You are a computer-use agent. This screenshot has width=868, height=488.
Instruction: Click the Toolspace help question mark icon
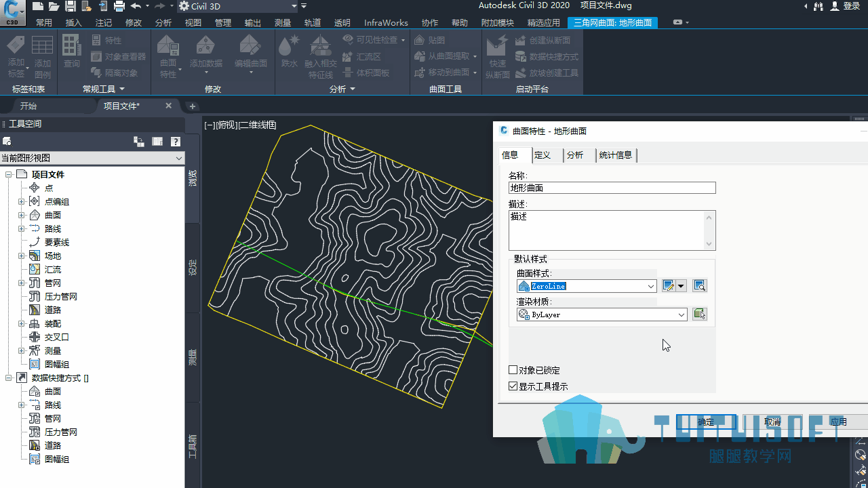pyautogui.click(x=176, y=142)
